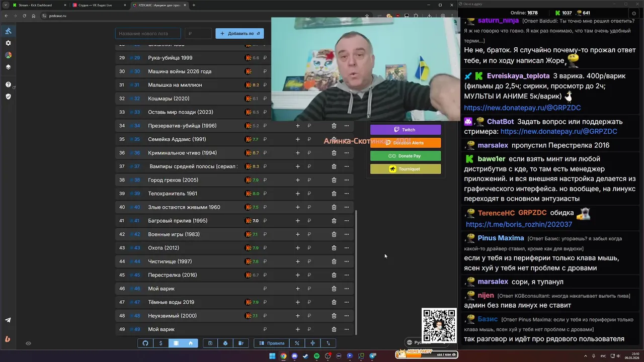The image size is (644, 362).
Task: Open t.me/boris_rozhin link in chat
Action: (x=519, y=225)
